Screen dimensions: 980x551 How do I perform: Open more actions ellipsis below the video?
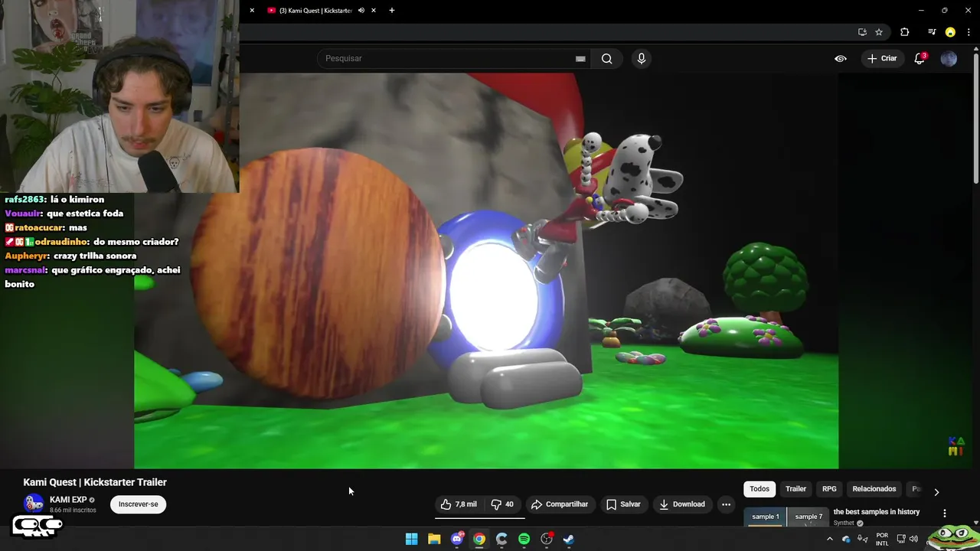pos(726,504)
